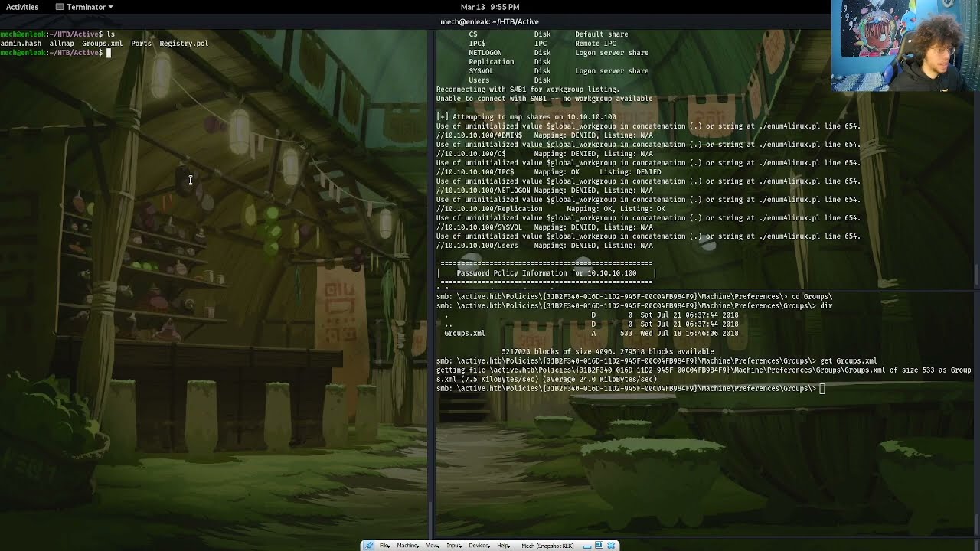Click the admin.hash filename in left terminal
Viewport: 980px width, 551px height.
point(21,44)
